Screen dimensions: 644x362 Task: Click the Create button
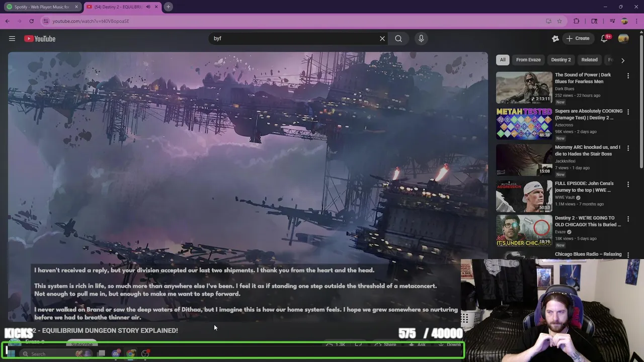point(578,39)
